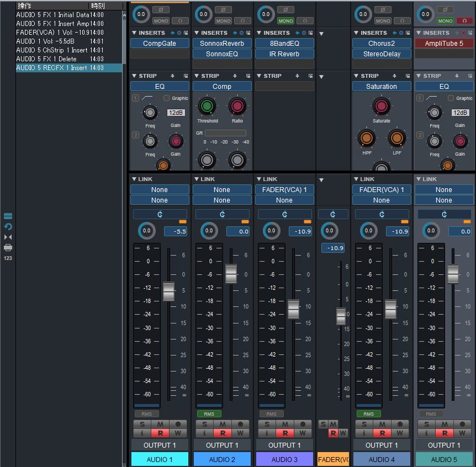476x467 pixels.
Task: Click the bowtie-shaped icon in left sidebar
Action: click(x=8, y=237)
